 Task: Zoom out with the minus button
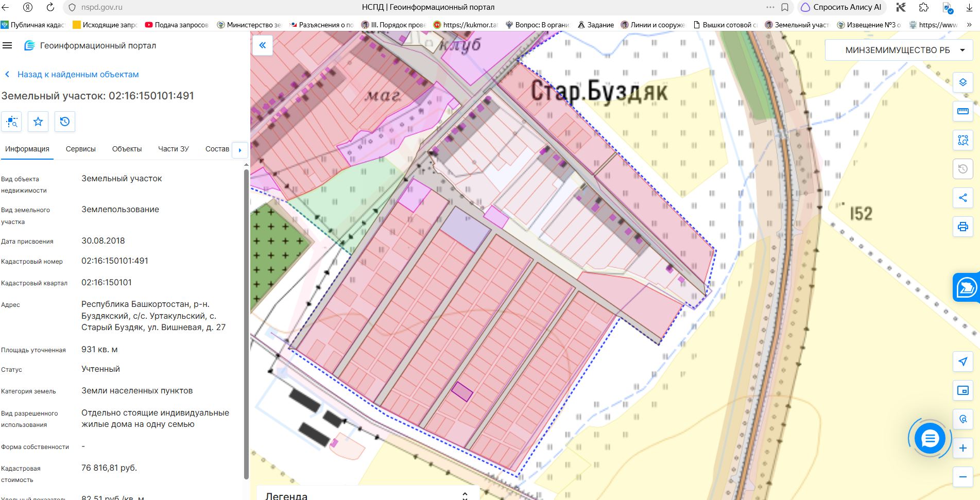962,477
